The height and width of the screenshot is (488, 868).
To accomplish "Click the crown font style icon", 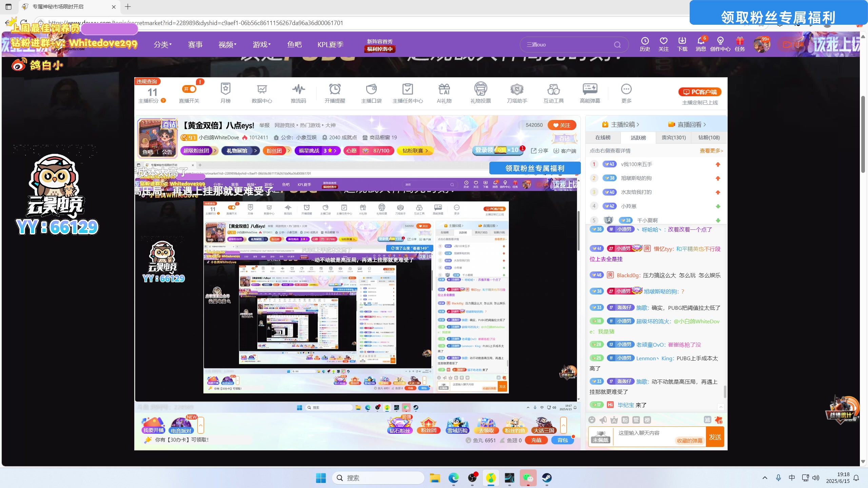I will pos(614,420).
